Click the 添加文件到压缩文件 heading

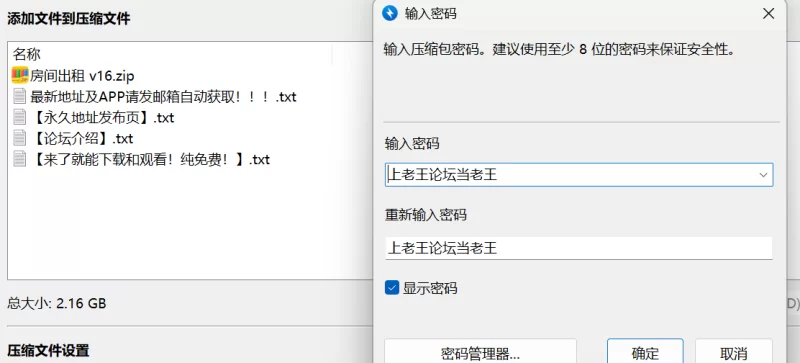point(68,19)
